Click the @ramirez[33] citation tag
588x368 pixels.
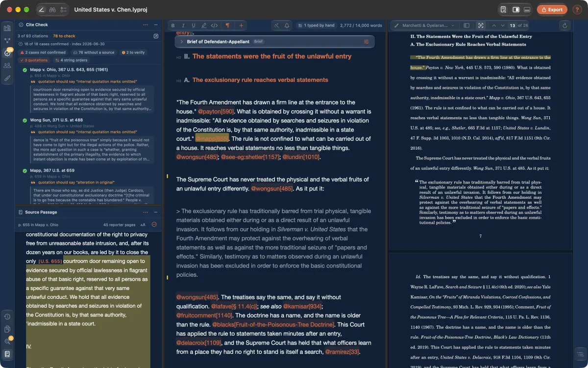coord(343,352)
